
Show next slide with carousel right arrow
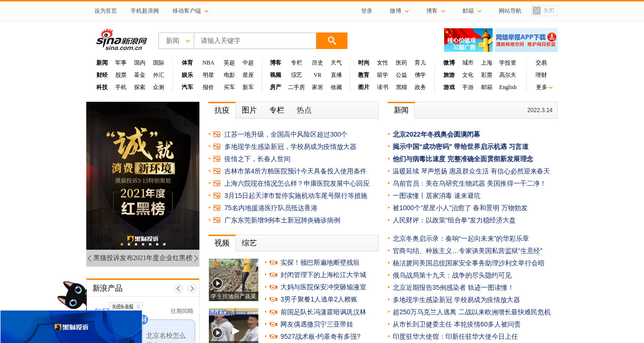coord(196,258)
